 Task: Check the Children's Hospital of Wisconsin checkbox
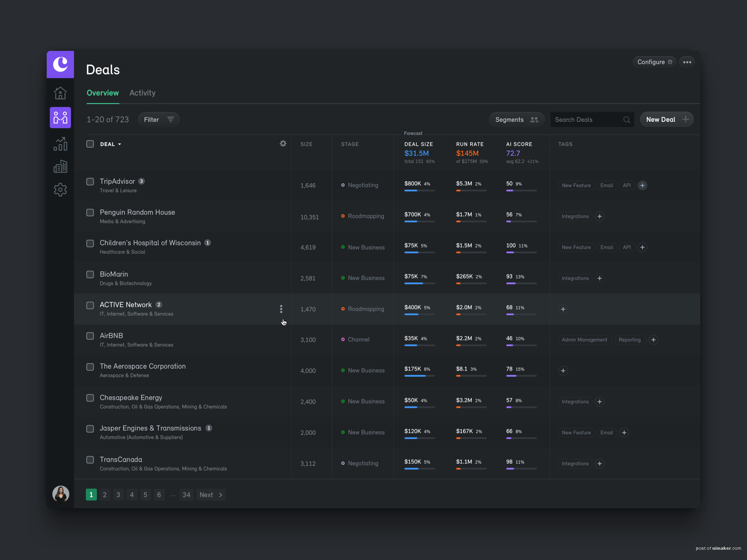pos(90,244)
